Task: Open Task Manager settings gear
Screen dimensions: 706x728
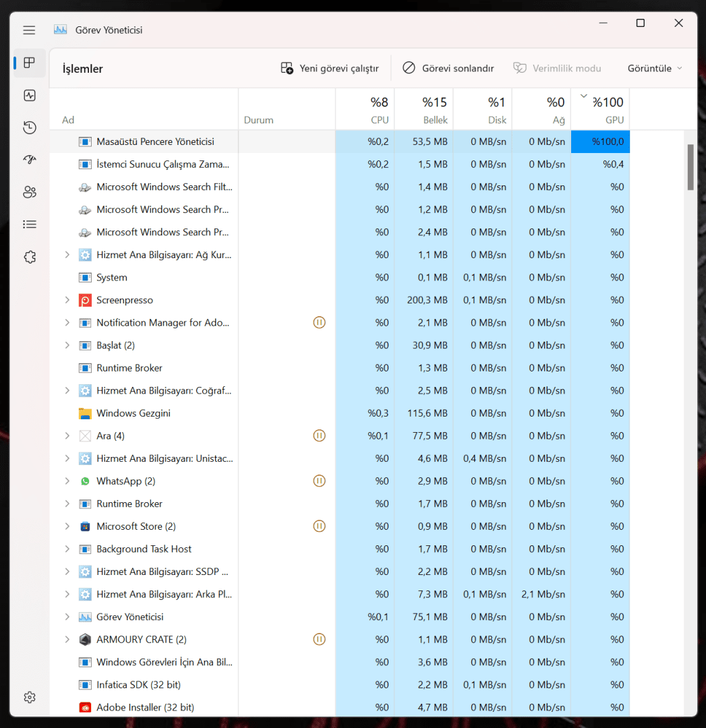Action: (x=29, y=697)
